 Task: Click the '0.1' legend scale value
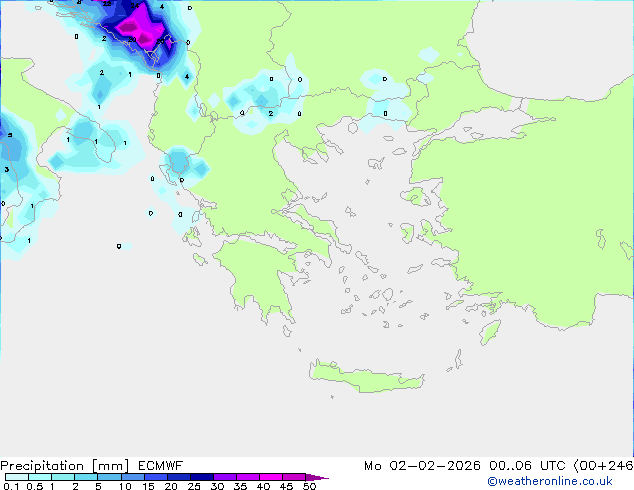tap(11, 486)
